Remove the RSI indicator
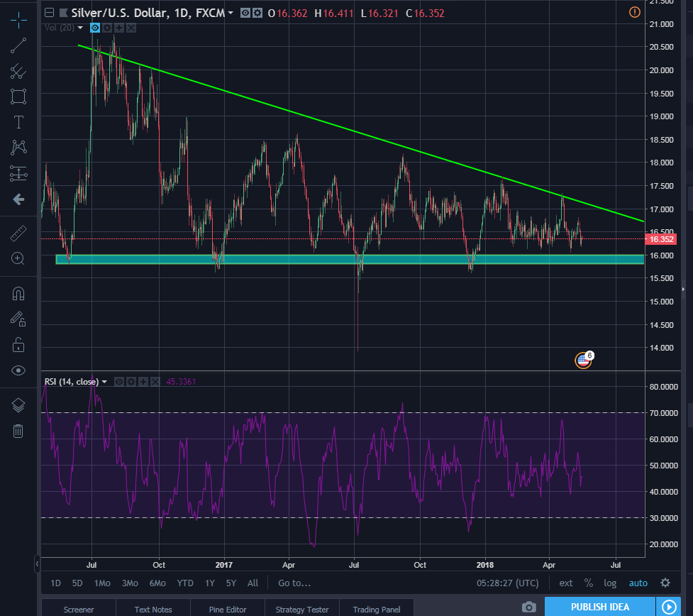The width and height of the screenshot is (693, 616). (155, 382)
